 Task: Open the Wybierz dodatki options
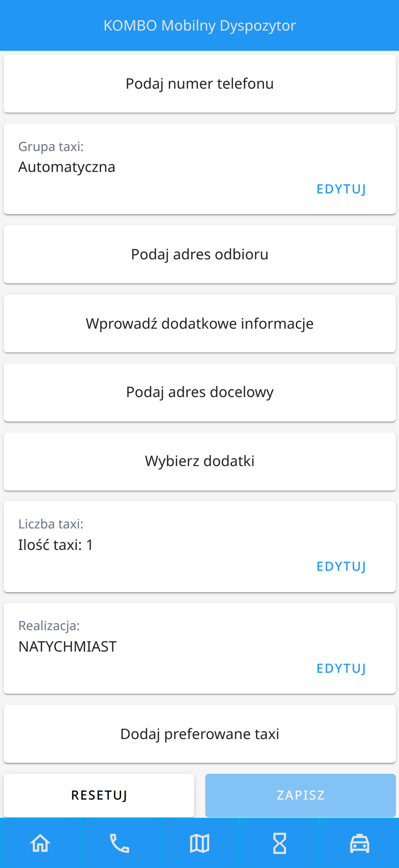click(x=199, y=461)
